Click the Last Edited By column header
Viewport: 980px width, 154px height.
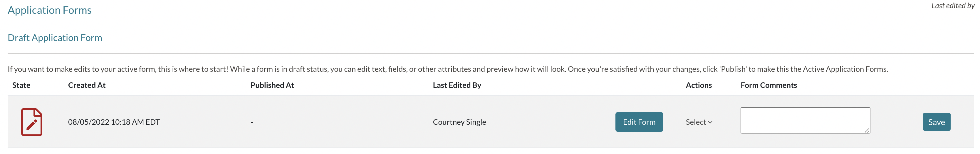457,85
